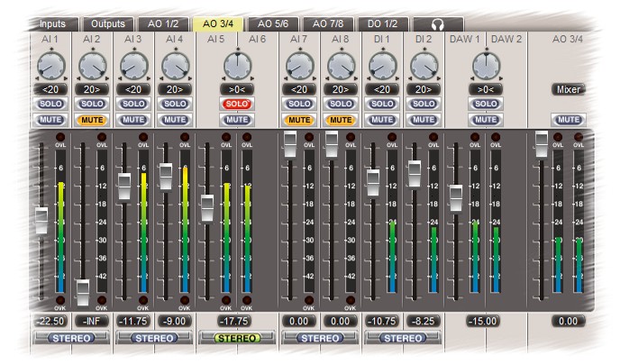Viewport: 620px width, 364px height.
Task: Select the AO 3/4 tab
Action: click(x=218, y=24)
